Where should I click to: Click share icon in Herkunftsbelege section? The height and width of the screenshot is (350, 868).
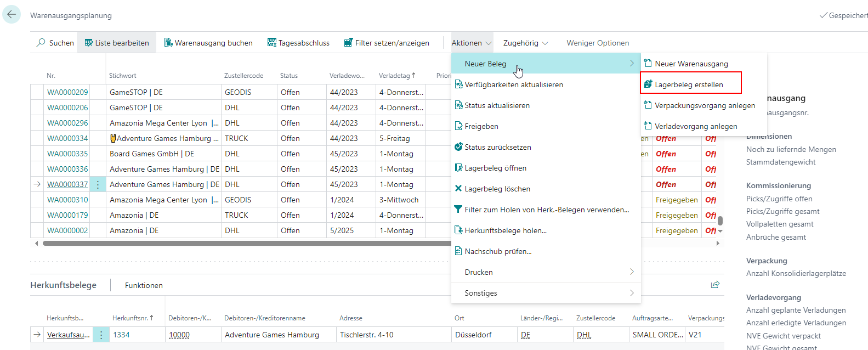(715, 285)
